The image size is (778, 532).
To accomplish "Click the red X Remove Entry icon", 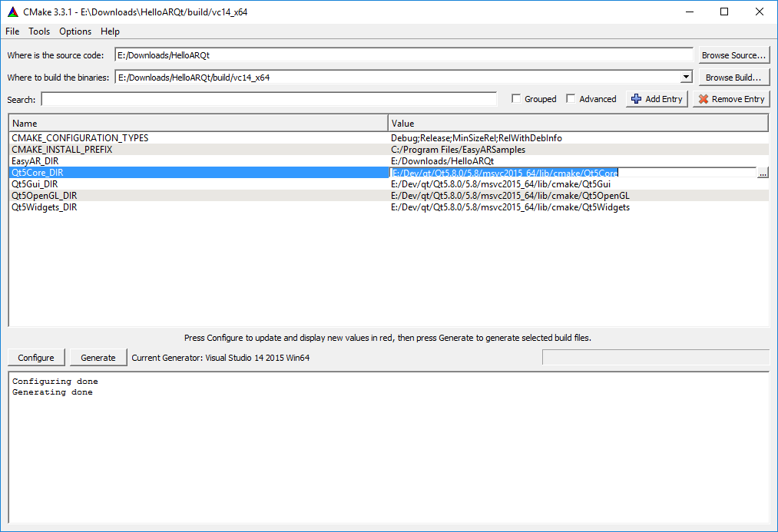I will click(702, 99).
